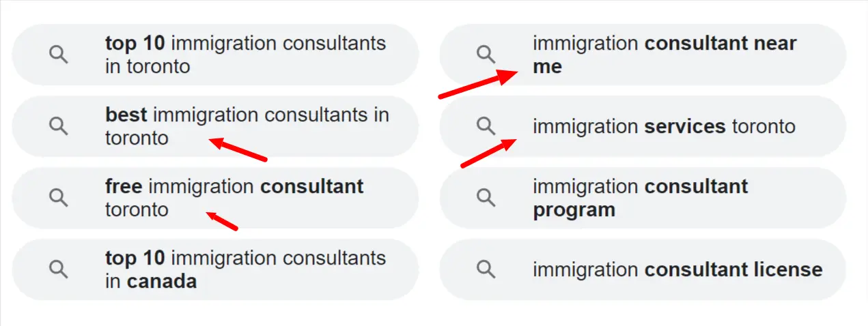Click red arrow pointing to "immigration services toronto"
The width and height of the screenshot is (868, 326).
pos(488,153)
